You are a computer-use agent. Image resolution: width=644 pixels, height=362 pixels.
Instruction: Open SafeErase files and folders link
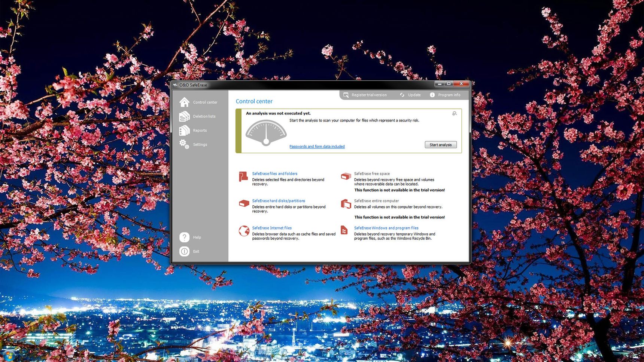point(275,174)
